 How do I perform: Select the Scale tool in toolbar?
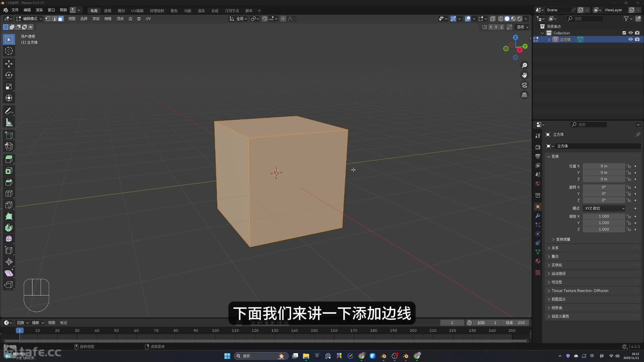pyautogui.click(x=9, y=87)
